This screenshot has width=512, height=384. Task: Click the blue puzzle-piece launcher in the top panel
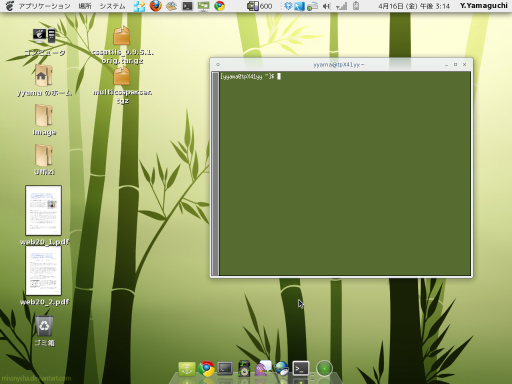click(139, 6)
